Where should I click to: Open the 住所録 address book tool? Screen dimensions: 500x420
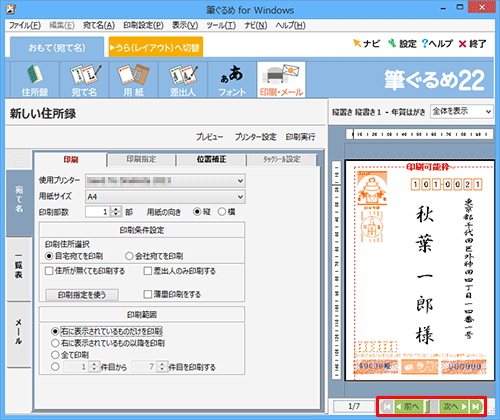point(35,80)
